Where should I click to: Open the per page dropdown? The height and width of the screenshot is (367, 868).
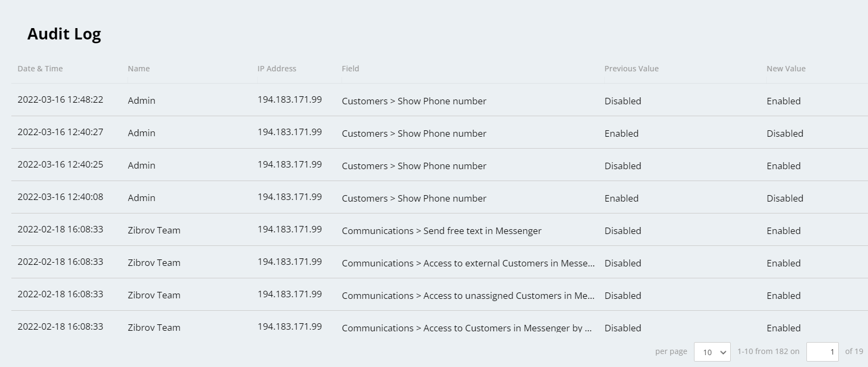coord(712,352)
